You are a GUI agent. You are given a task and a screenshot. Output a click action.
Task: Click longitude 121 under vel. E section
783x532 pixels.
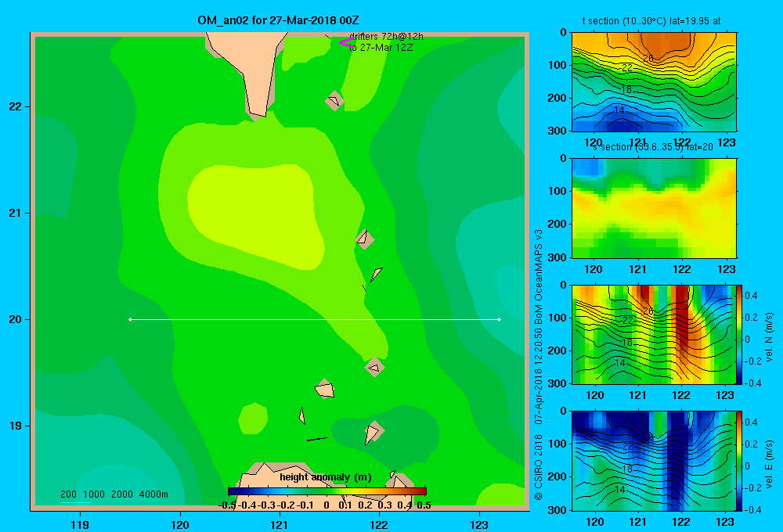click(x=637, y=522)
